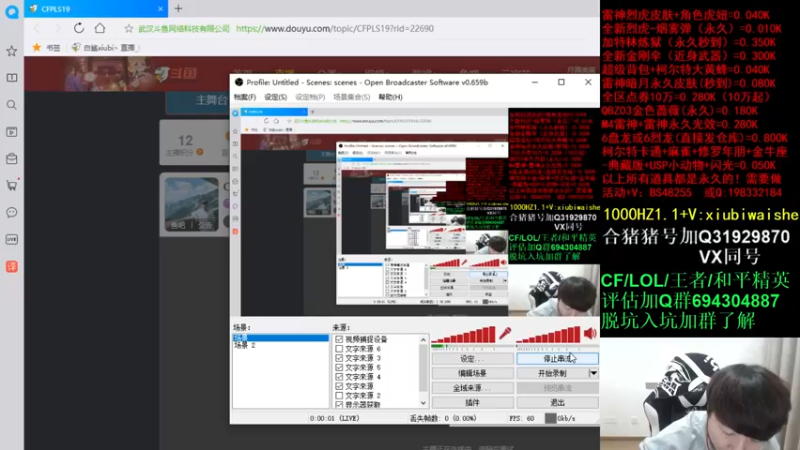
Task: Mute the desktop speaker icon in OBS
Action: click(x=590, y=334)
